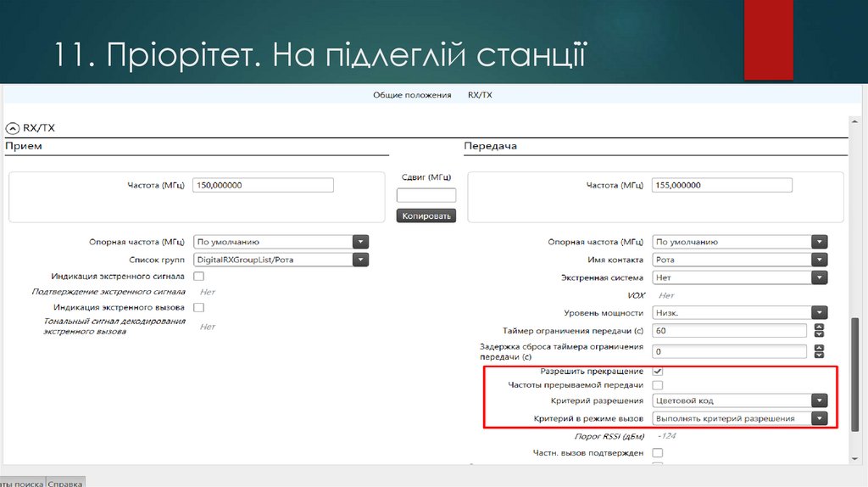This screenshot has height=487, width=868.
Task: Open Экстренная система dropdown
Action: pos(820,277)
